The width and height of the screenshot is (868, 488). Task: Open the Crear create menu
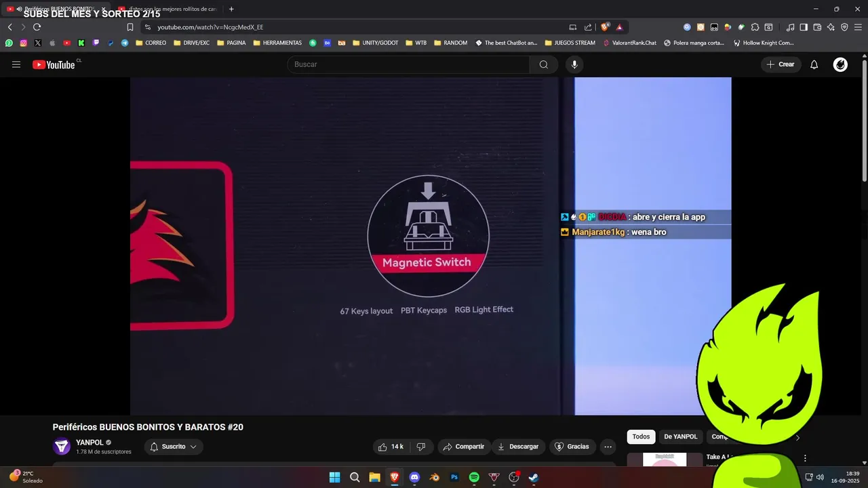(781, 64)
